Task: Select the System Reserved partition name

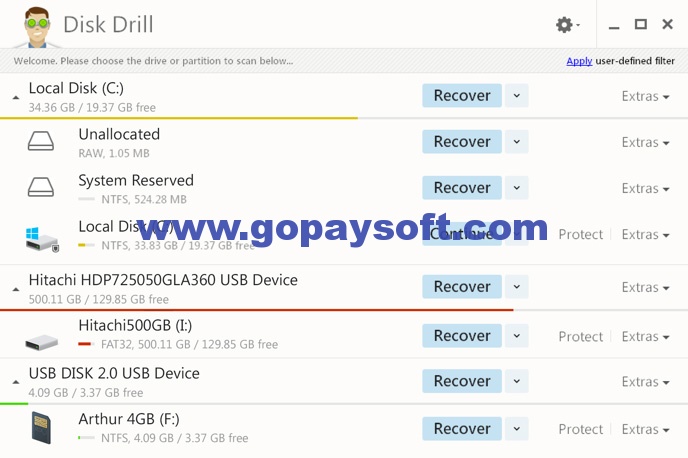Action: click(x=136, y=180)
